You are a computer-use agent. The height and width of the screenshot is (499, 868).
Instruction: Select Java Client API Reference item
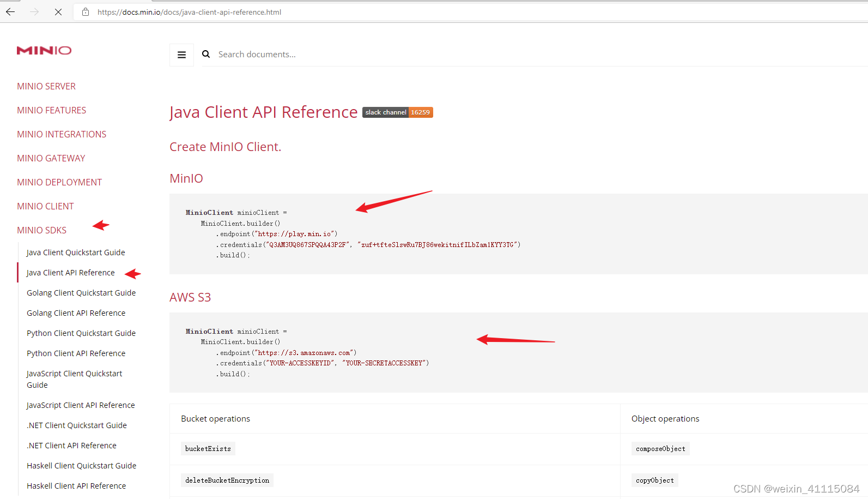71,273
